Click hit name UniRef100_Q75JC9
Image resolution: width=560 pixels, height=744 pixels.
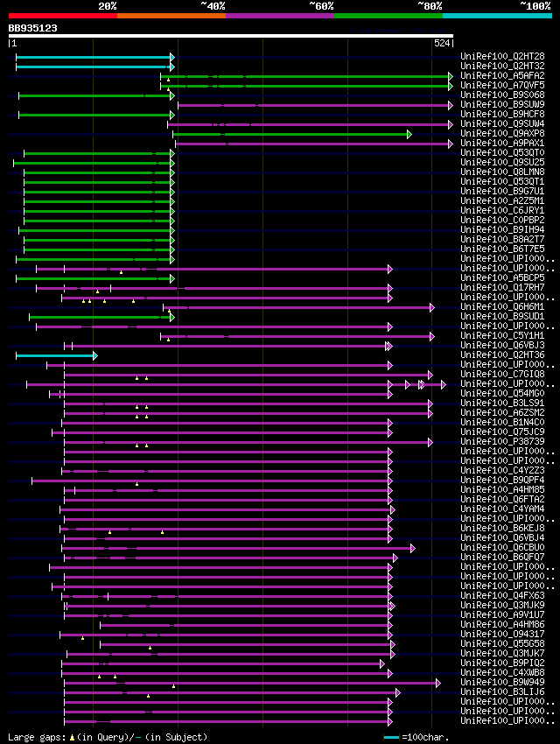[502, 432]
